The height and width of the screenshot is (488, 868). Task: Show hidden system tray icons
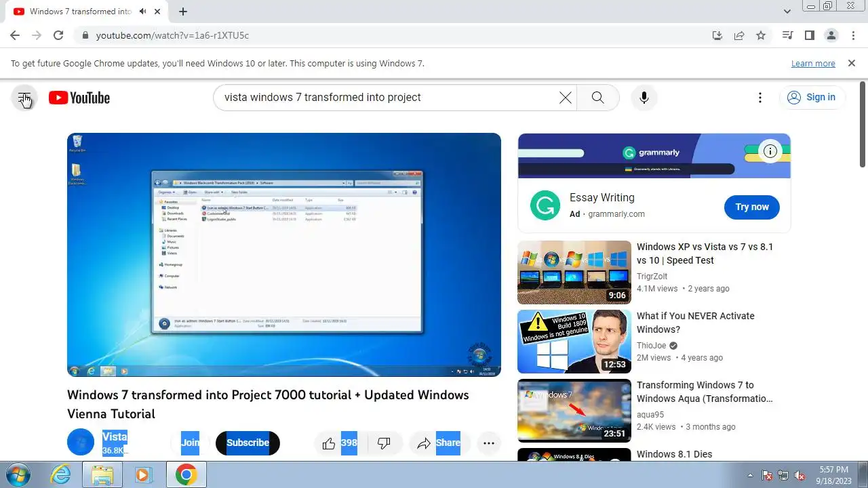coord(750,475)
